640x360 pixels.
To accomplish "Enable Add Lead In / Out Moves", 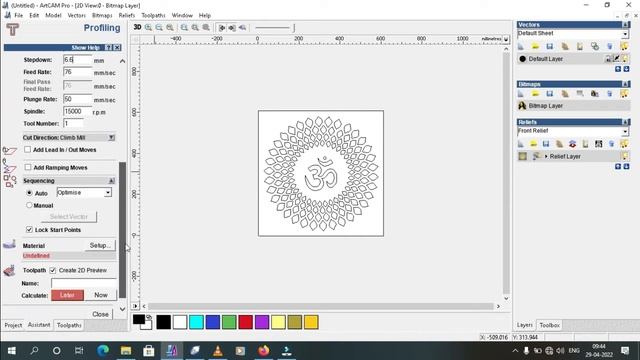I will [x=27, y=149].
